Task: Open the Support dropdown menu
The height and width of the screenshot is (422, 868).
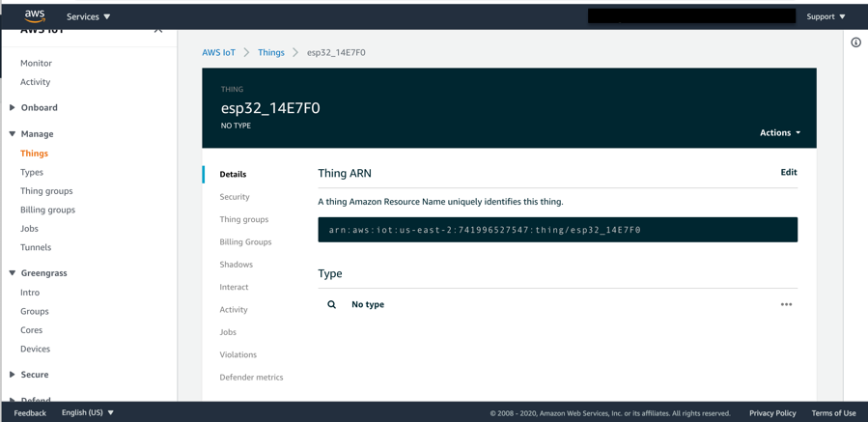Action: 826,16
